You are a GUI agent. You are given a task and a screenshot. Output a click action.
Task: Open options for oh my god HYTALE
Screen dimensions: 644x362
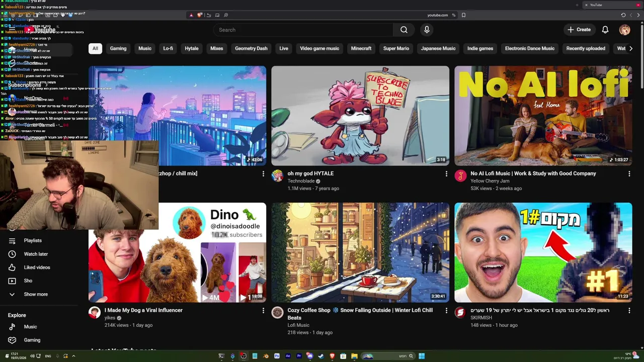pyautogui.click(x=446, y=173)
